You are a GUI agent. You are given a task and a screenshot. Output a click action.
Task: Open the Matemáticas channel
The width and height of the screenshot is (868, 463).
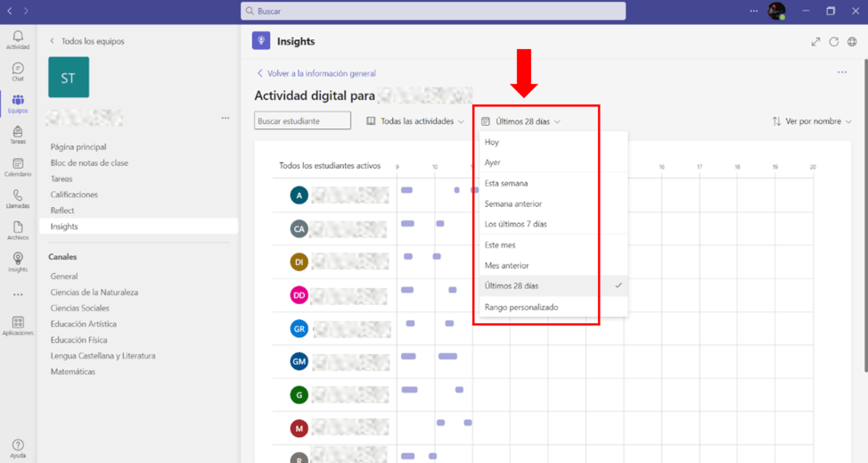(73, 372)
